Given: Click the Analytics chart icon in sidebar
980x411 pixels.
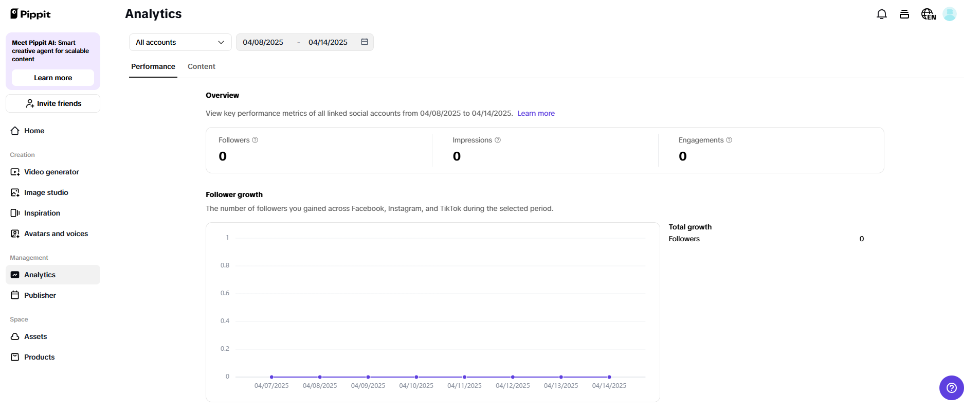Looking at the screenshot, I should [15, 275].
